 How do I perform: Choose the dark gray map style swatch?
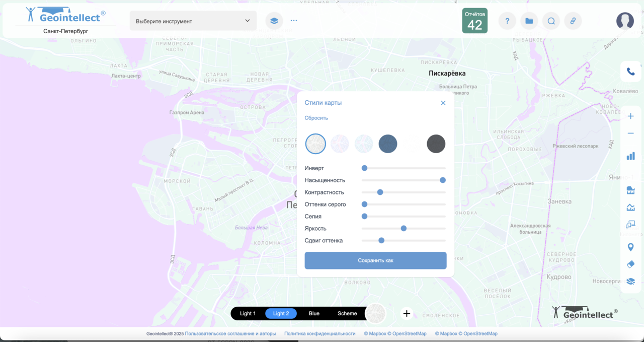click(x=436, y=144)
